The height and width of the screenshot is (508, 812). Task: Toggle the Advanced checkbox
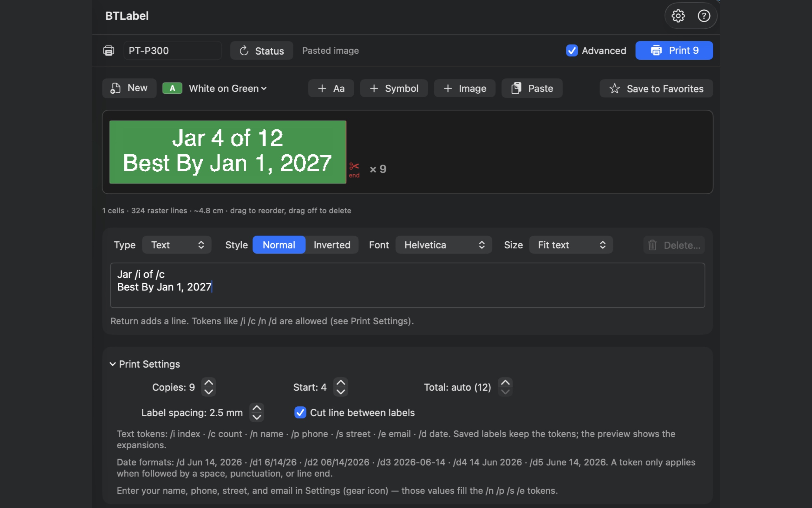click(572, 51)
